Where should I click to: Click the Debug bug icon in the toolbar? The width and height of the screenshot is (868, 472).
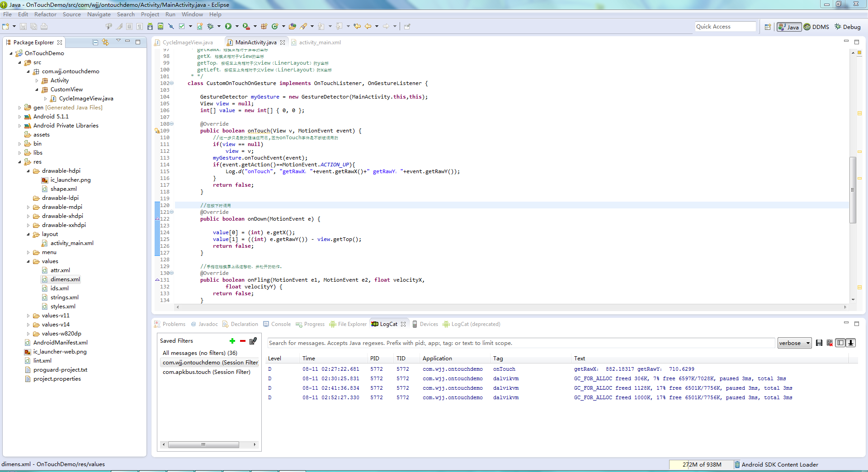coord(210,27)
